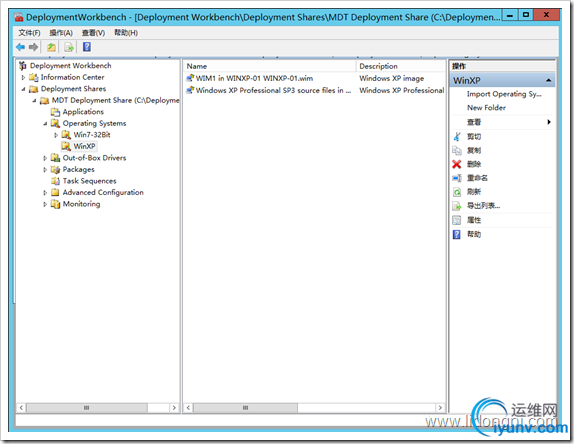This screenshot has width=574, height=444.
Task: Collapse the MDT Deployment Share node
Action: pyautogui.click(x=34, y=100)
